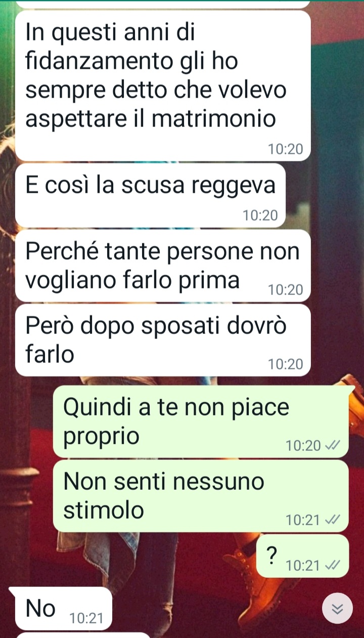Tap the 10:21 timestamp beside 'No'

(86, 618)
